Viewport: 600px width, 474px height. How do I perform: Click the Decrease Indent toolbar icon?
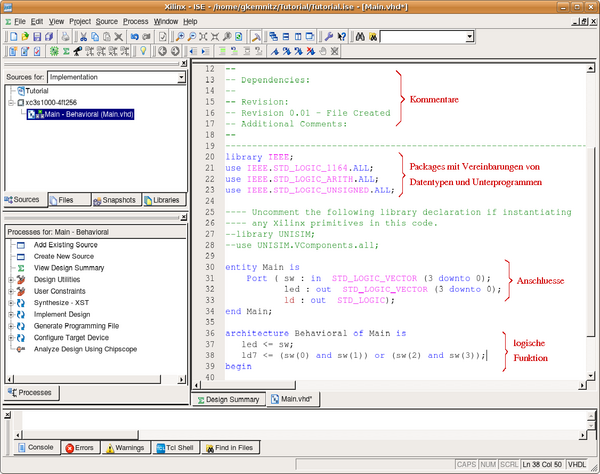194,51
